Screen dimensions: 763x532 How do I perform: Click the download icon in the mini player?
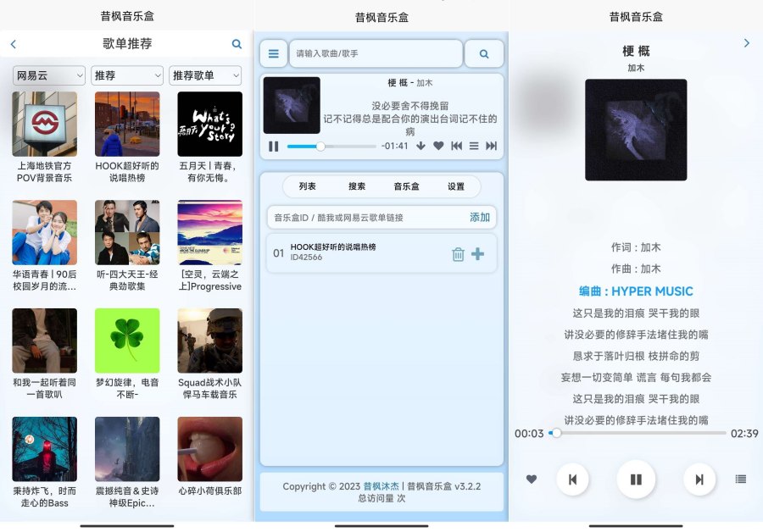coord(420,146)
